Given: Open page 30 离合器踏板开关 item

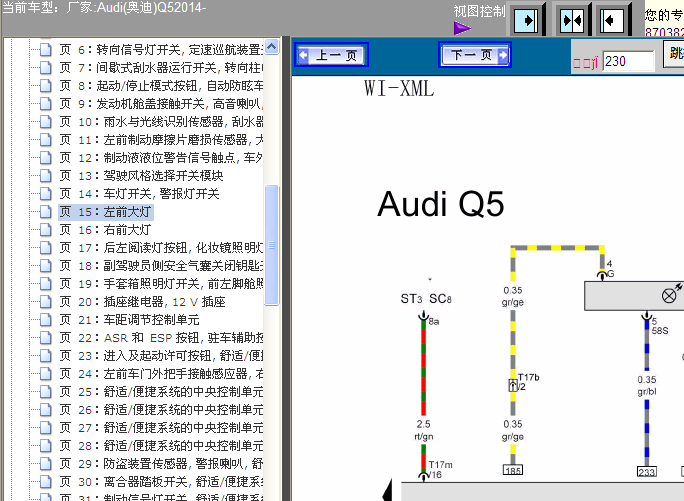Looking at the screenshot, I should 161,482.
